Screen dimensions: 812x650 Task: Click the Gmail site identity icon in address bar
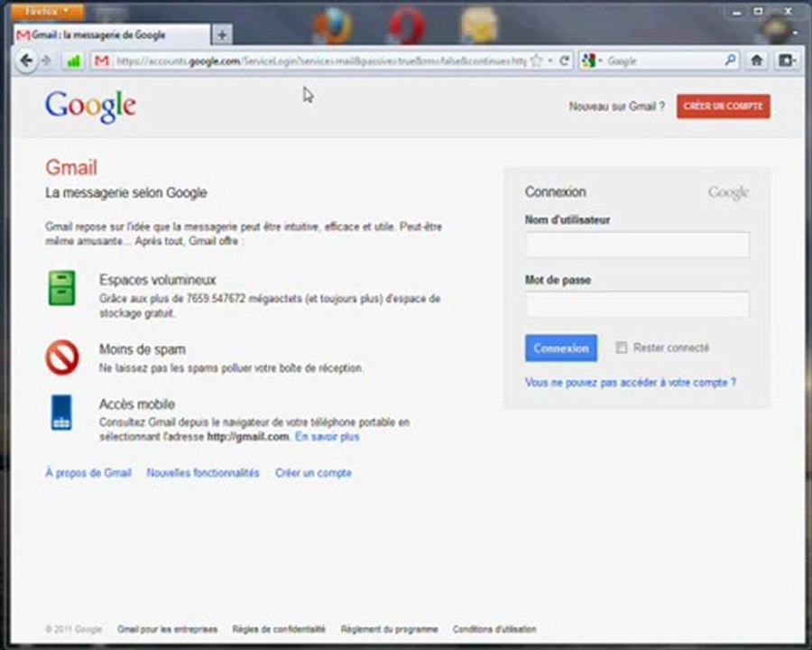[x=101, y=60]
